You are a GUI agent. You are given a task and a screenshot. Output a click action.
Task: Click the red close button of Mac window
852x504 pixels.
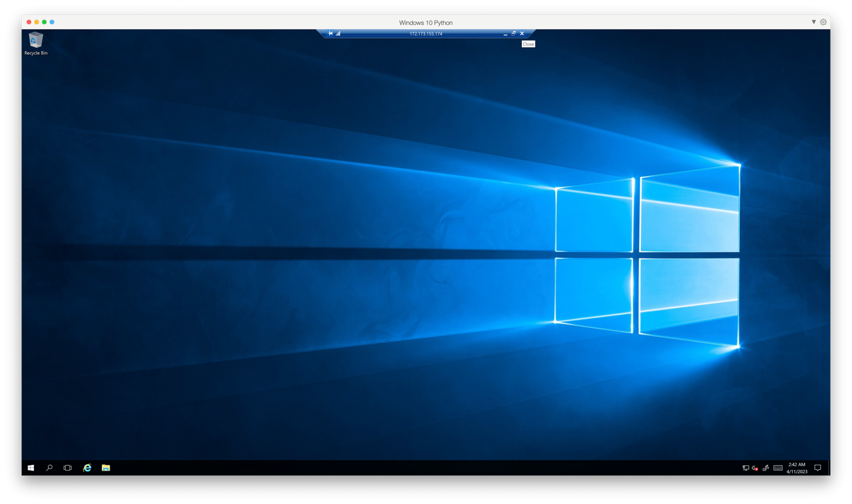pyautogui.click(x=29, y=22)
